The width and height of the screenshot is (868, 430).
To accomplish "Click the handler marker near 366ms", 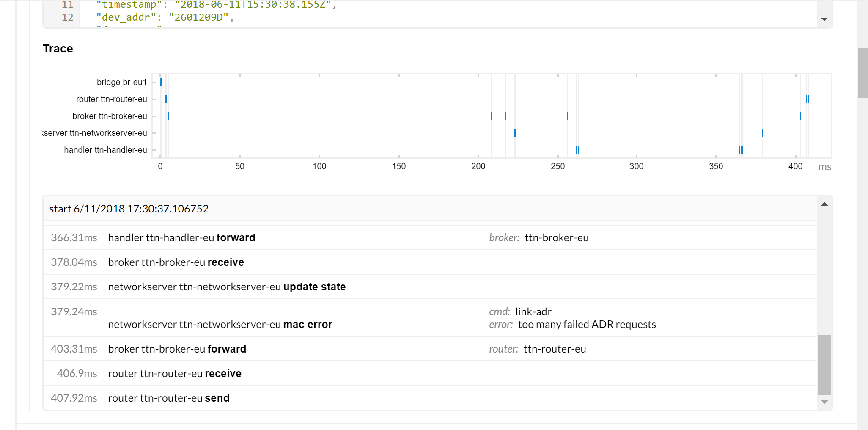I will (741, 150).
